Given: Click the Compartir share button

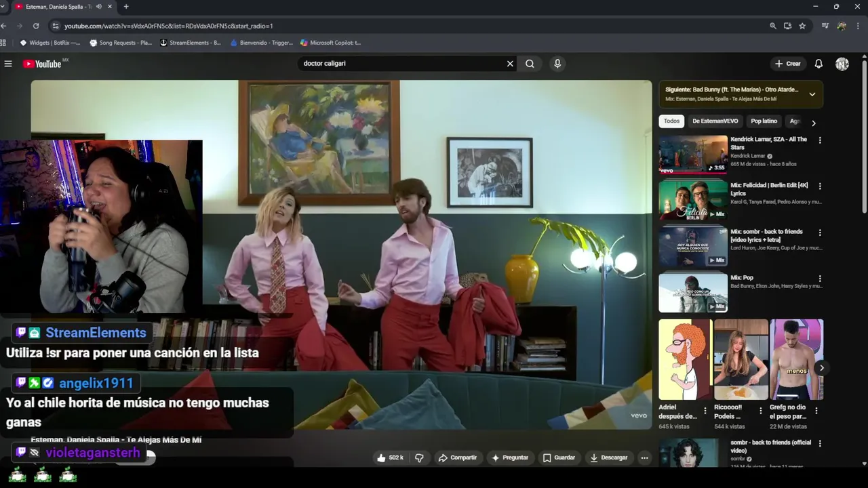Looking at the screenshot, I should [x=458, y=457].
